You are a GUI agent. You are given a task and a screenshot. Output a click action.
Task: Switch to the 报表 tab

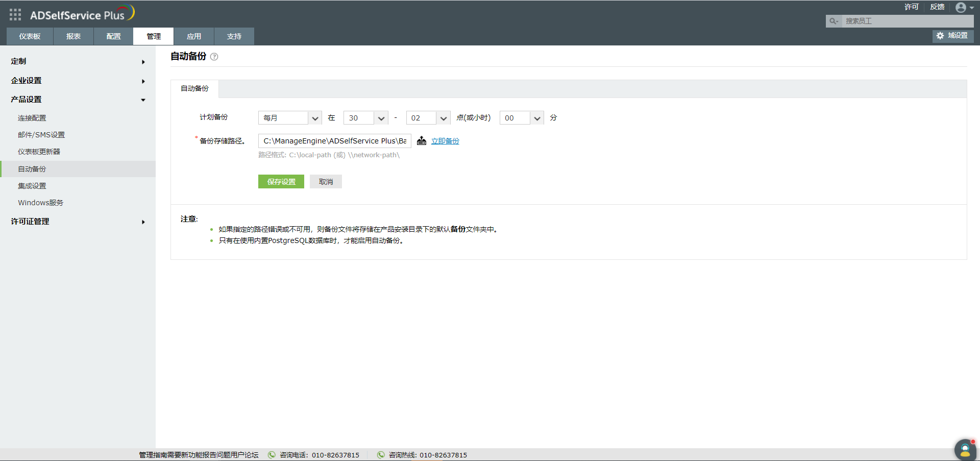point(73,36)
